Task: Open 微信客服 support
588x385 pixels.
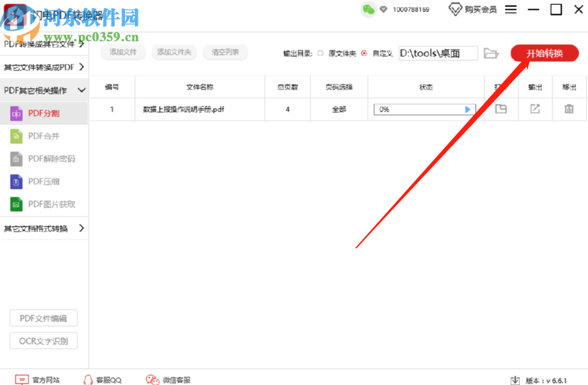Action: pyautogui.click(x=168, y=380)
